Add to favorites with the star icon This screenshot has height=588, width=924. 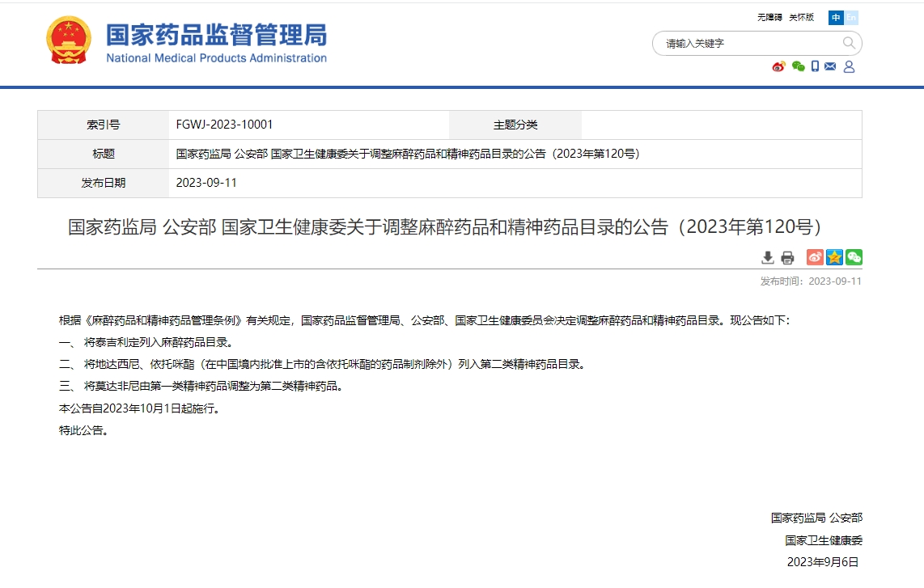point(834,257)
